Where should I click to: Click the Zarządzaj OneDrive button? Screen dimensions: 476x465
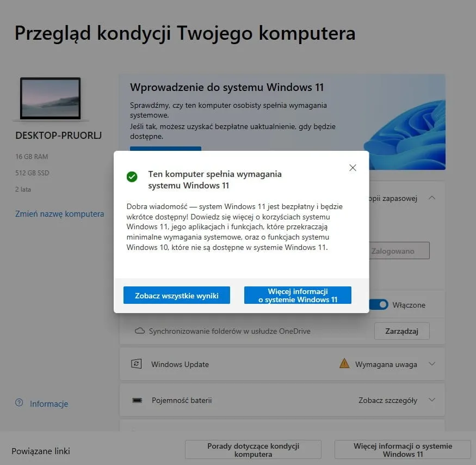tap(402, 331)
